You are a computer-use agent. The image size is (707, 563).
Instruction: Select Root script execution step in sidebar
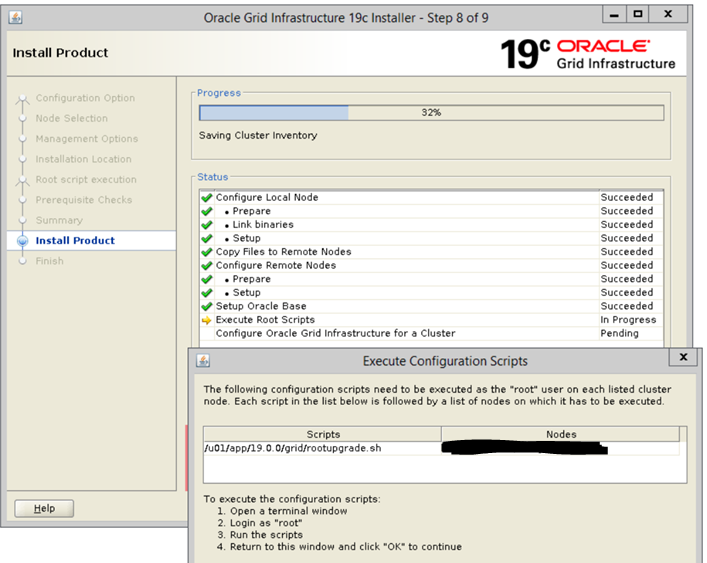[x=86, y=179]
